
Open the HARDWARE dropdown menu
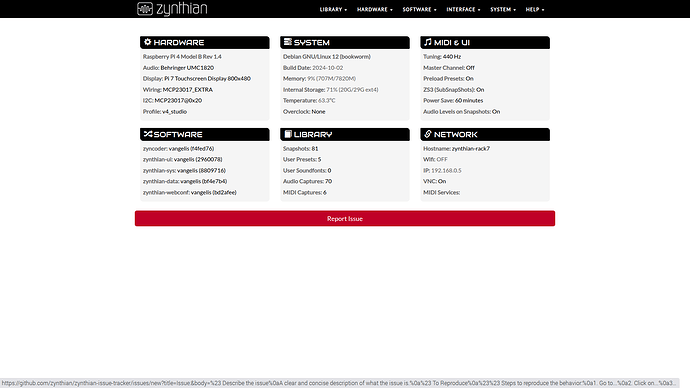pos(374,9)
